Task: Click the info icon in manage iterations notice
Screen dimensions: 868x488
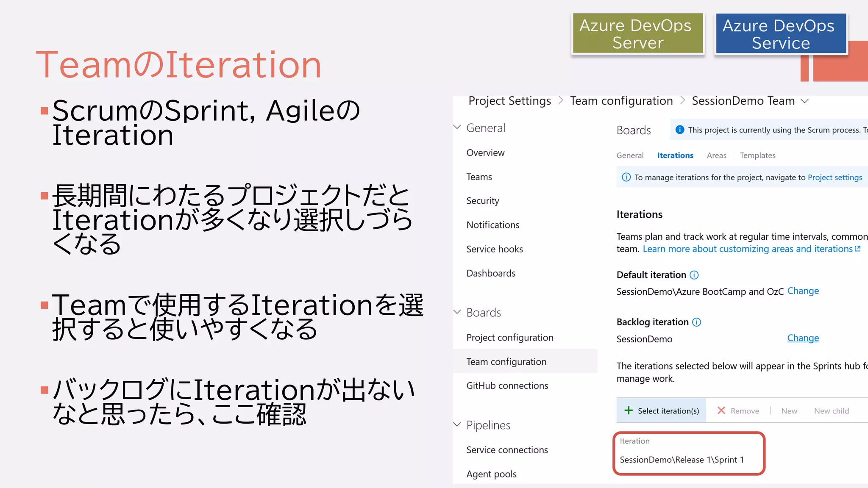Action: [x=626, y=177]
